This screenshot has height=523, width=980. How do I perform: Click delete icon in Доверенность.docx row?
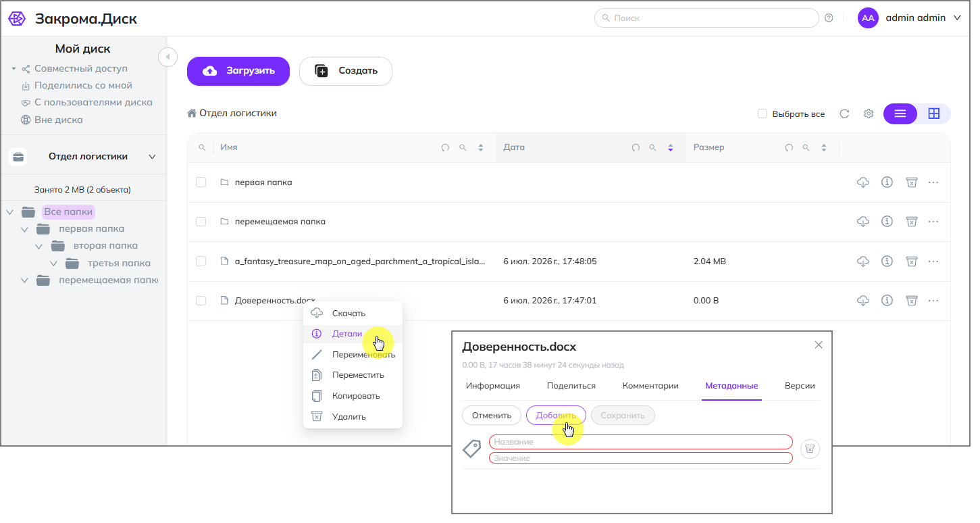point(911,301)
